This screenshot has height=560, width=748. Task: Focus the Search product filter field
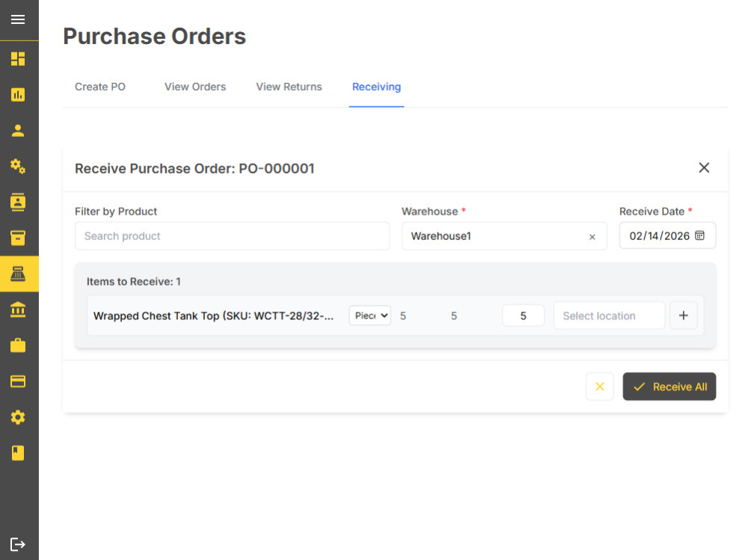click(232, 236)
